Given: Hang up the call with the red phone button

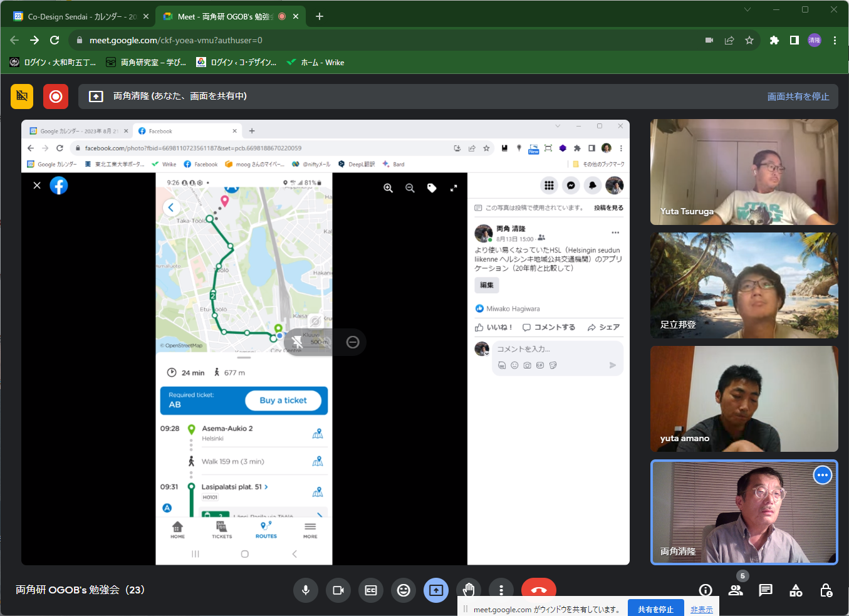Looking at the screenshot, I should (x=538, y=588).
